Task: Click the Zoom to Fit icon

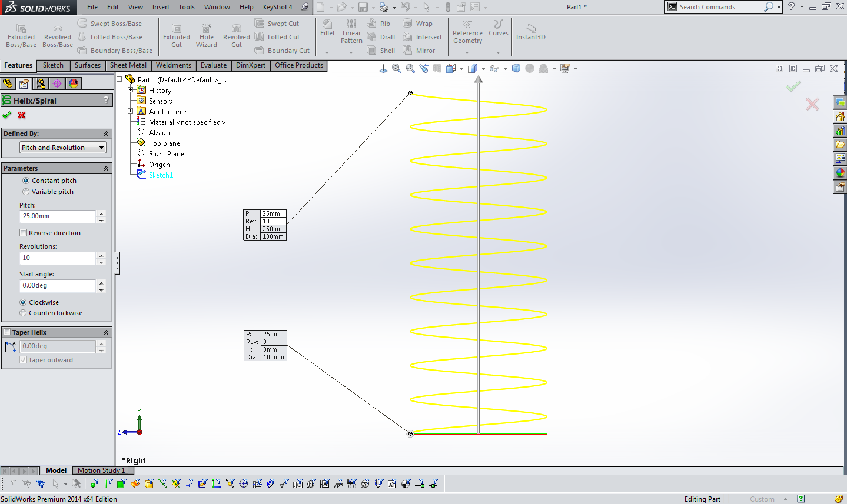Action: pos(397,68)
